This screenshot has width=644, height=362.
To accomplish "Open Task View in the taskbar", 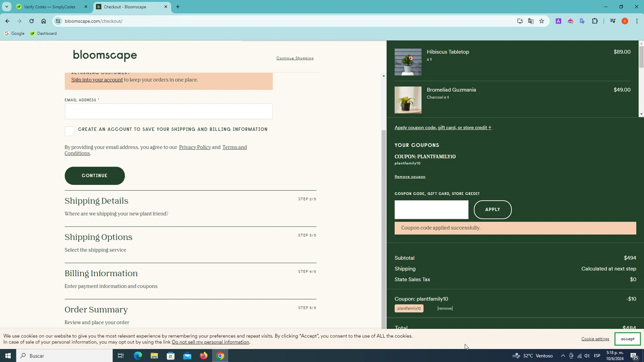I will click(121, 356).
